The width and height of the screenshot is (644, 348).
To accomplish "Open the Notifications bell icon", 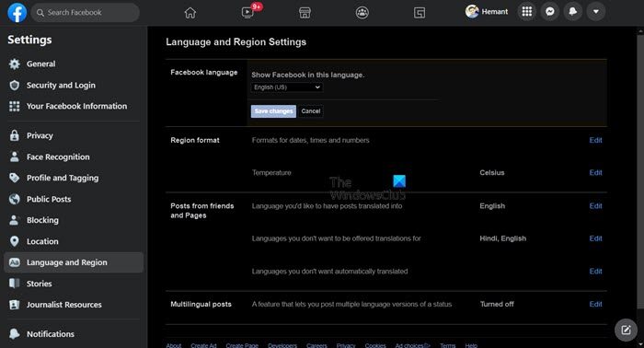I will (x=573, y=11).
